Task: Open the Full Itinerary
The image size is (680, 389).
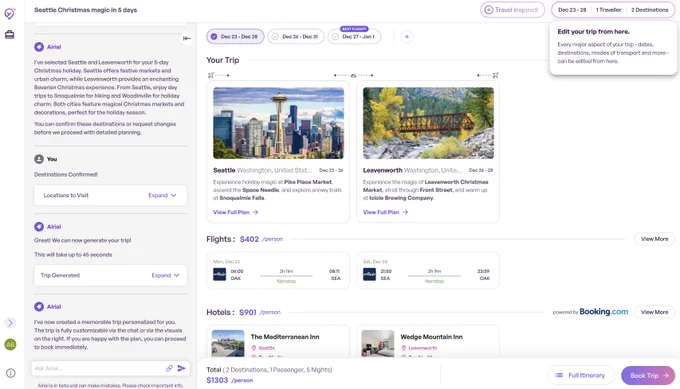Action: pyautogui.click(x=581, y=376)
